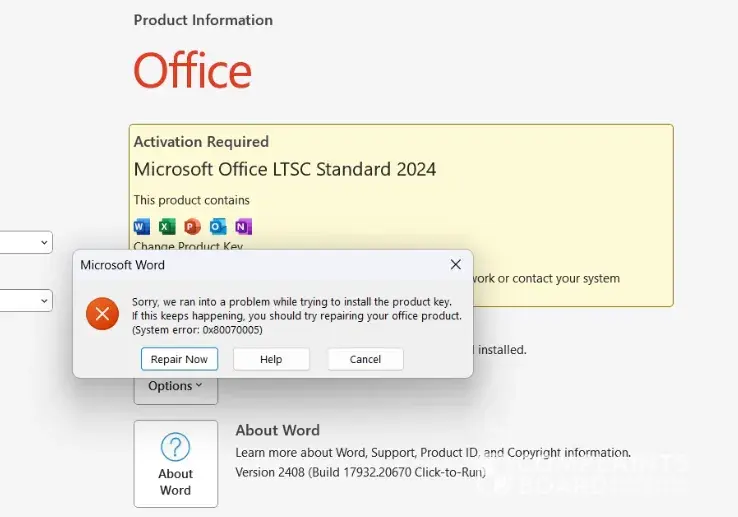
Task: Open the lower dropdown at left edge
Action: [26, 300]
